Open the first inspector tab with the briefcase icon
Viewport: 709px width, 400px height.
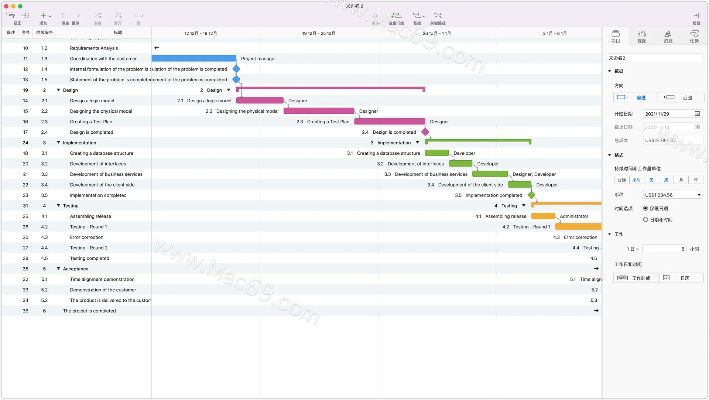(x=615, y=36)
